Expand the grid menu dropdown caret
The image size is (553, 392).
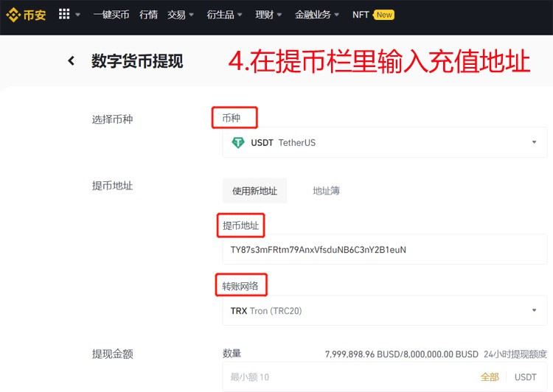point(78,15)
